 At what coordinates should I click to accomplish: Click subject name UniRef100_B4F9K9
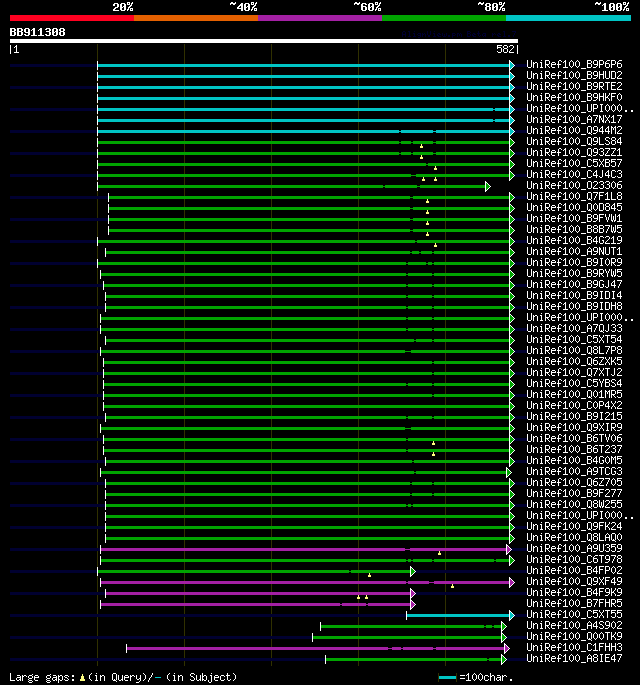point(574,592)
